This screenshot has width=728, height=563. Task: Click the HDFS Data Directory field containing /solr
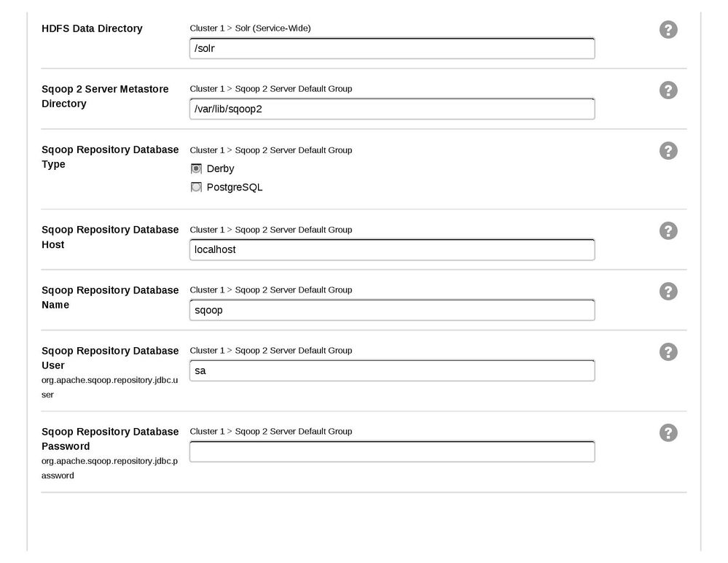coord(392,47)
